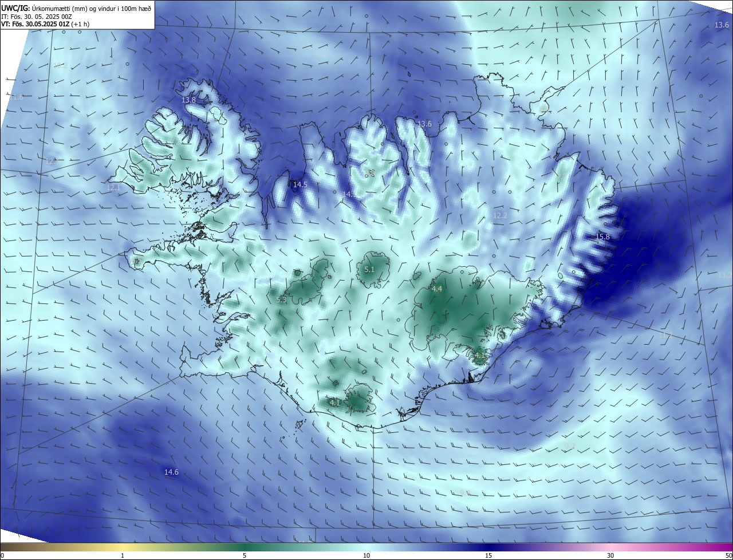
Task: Click the colorbar tick label 15
Action: point(488,555)
